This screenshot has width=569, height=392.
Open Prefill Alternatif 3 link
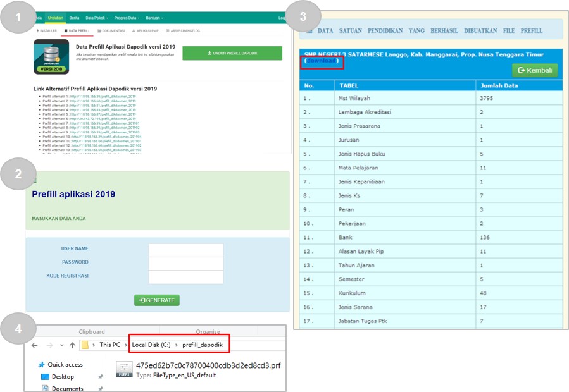tap(103, 106)
